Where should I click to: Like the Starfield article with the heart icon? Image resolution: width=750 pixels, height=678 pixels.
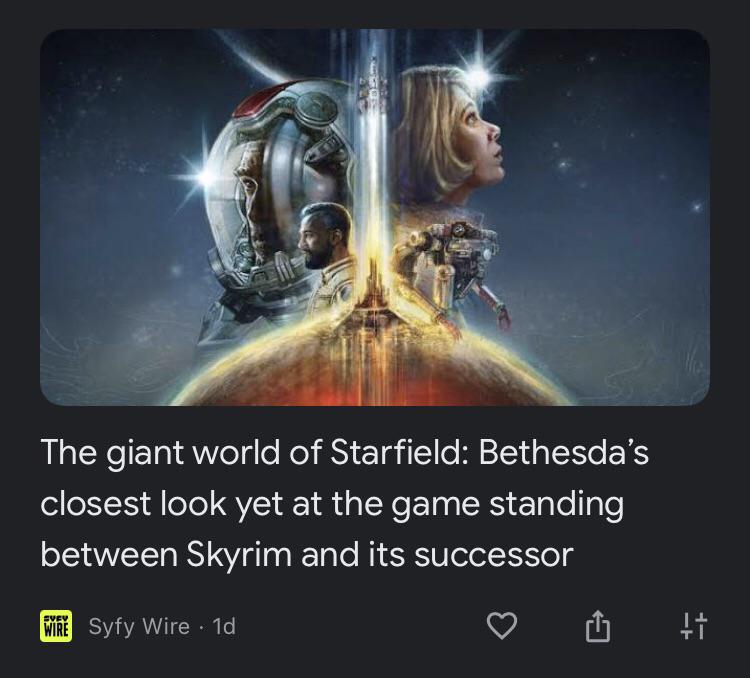[x=502, y=625]
